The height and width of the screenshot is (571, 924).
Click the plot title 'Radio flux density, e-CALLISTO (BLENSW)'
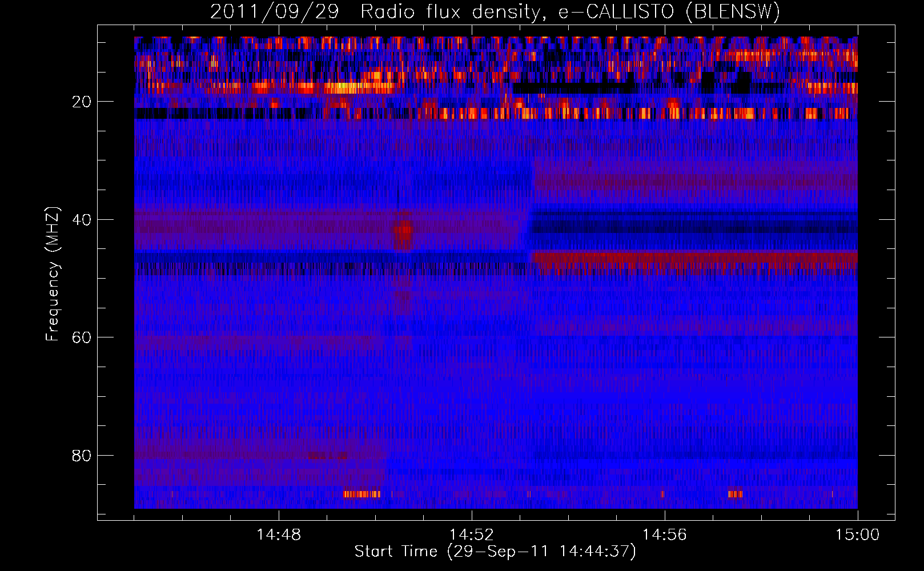click(570, 11)
